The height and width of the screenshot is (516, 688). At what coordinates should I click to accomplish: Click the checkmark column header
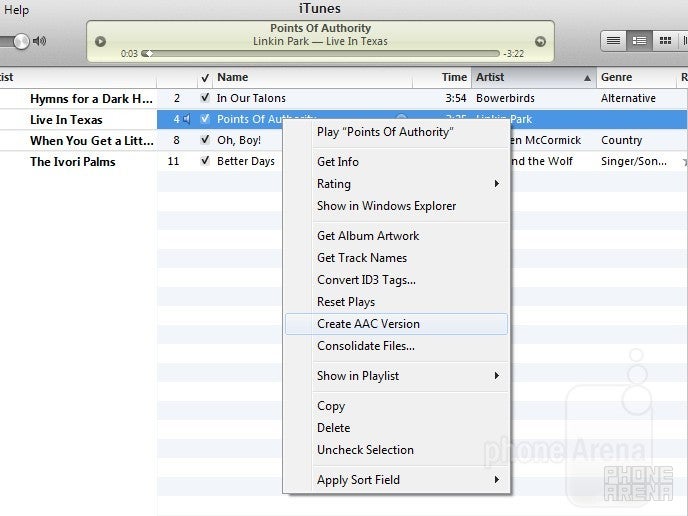click(x=205, y=78)
